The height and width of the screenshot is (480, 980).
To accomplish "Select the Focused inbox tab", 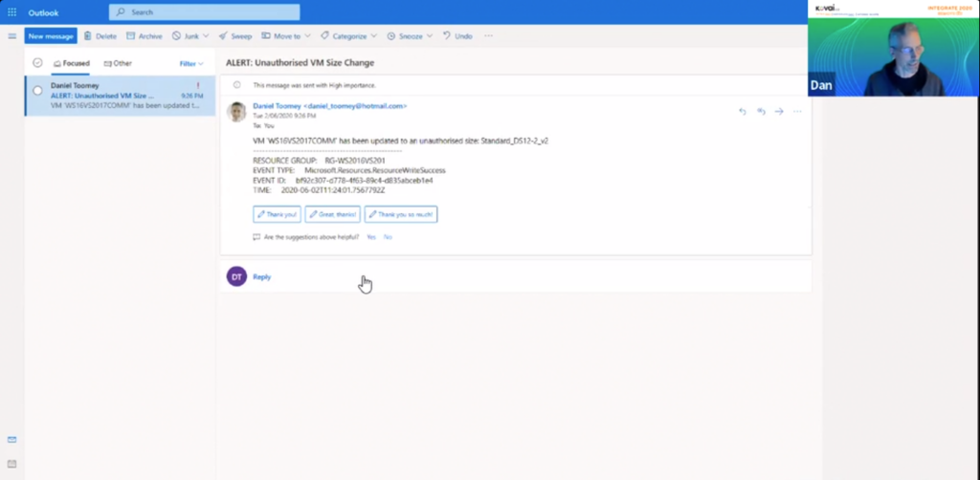I will (x=72, y=63).
